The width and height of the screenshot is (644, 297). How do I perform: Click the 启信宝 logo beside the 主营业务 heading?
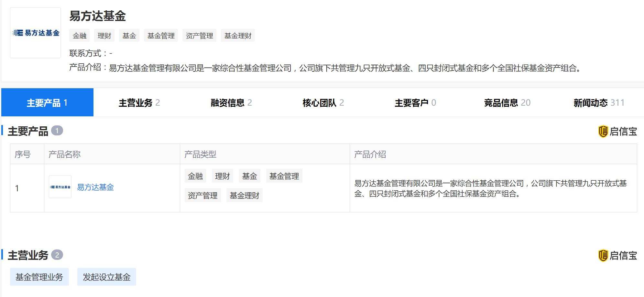[x=617, y=256]
